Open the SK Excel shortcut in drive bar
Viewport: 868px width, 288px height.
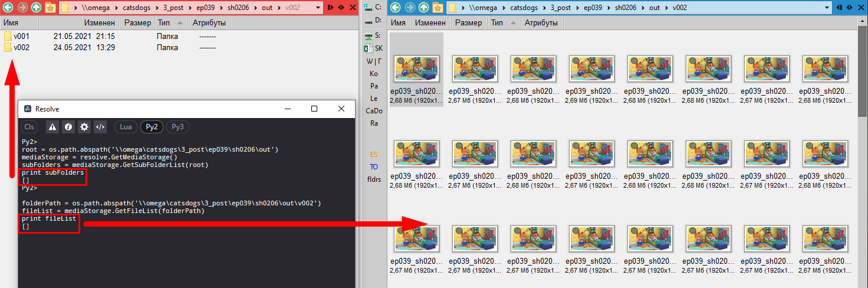[x=373, y=48]
